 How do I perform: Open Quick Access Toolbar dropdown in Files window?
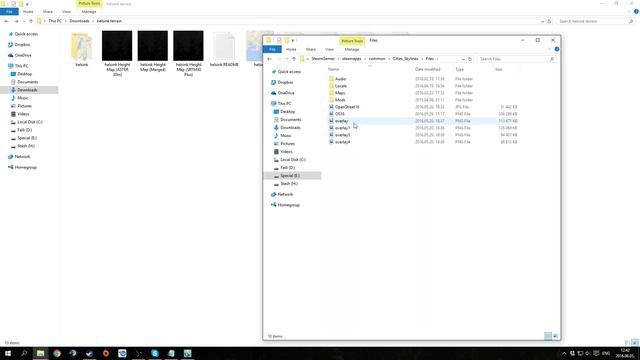(293, 40)
